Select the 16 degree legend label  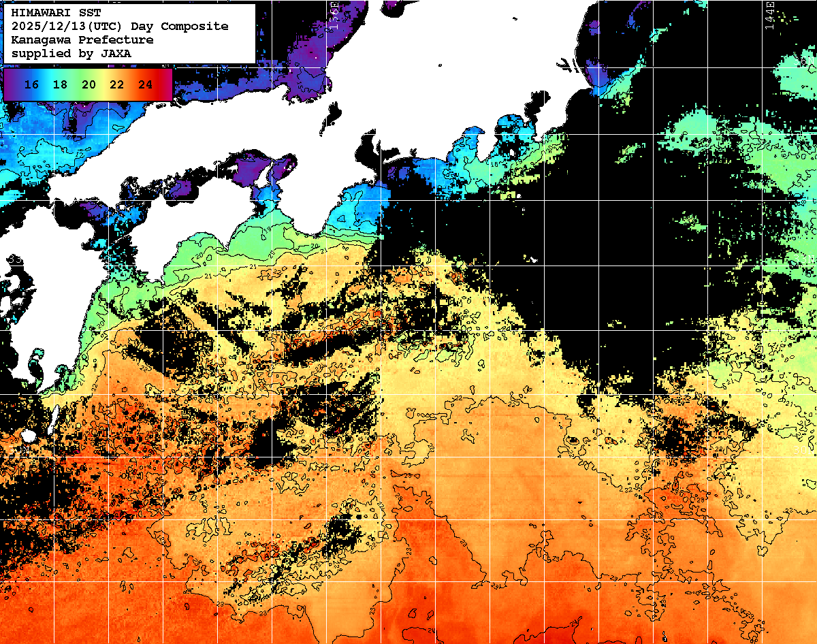pos(31,84)
